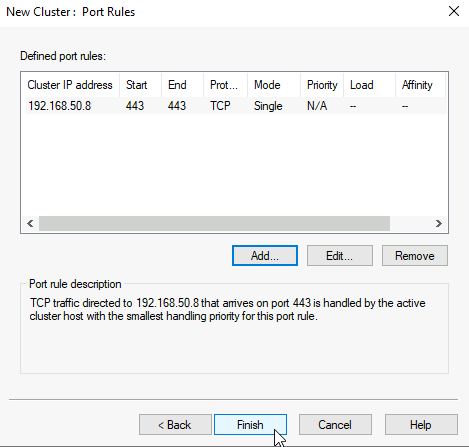The image size is (469, 447).
Task: Sort rules by Start column header
Action: [x=140, y=85]
